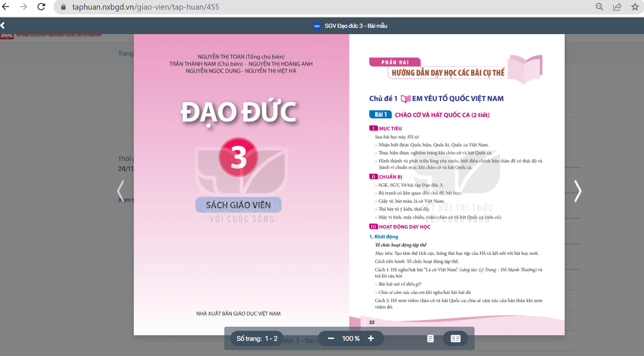This screenshot has width=644, height=356.
Task: Click the browser forward arrow
Action: coord(23,7)
